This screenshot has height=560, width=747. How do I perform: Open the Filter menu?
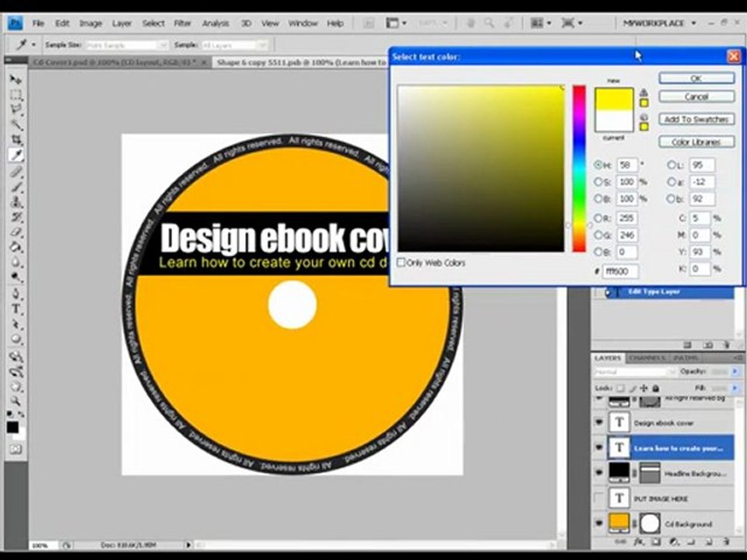(x=182, y=23)
